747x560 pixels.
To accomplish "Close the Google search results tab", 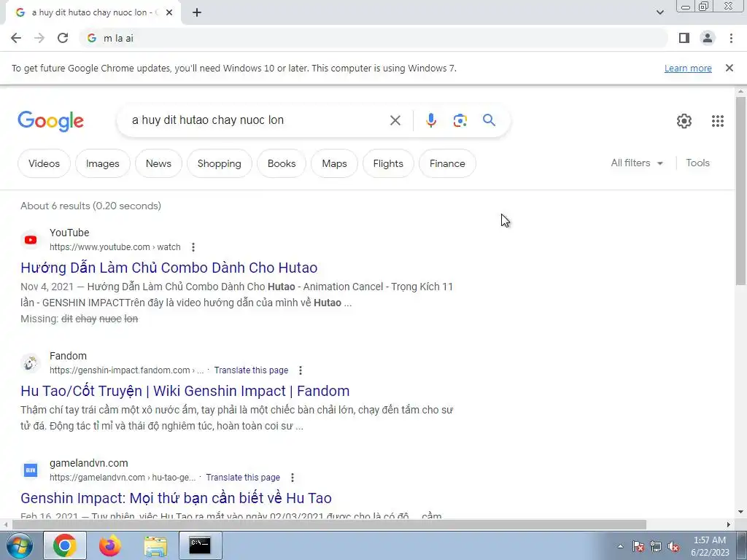I will click(x=169, y=13).
